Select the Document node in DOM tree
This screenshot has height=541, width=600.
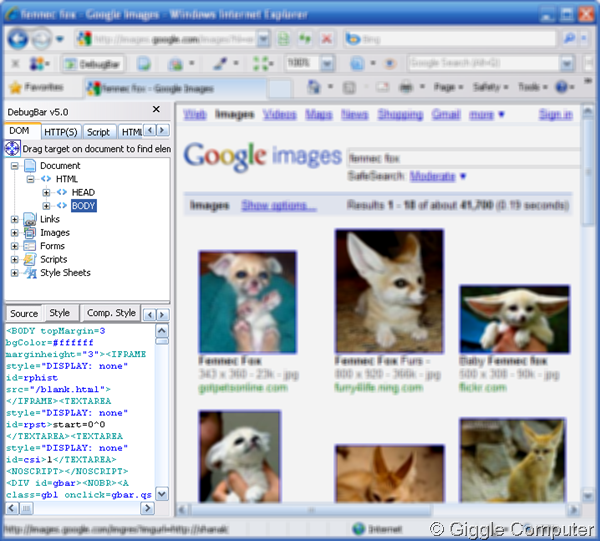[x=60, y=166]
